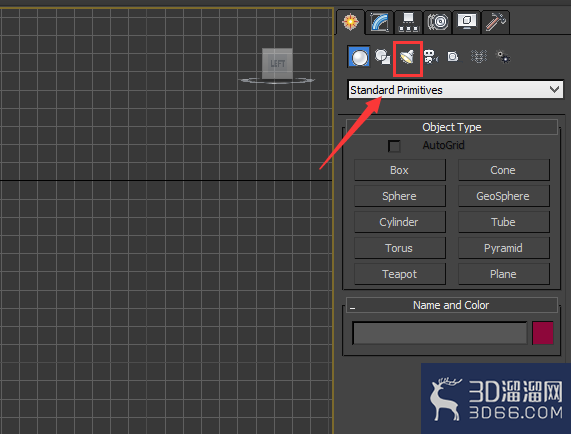Select the Cameras category icon

[431, 57]
